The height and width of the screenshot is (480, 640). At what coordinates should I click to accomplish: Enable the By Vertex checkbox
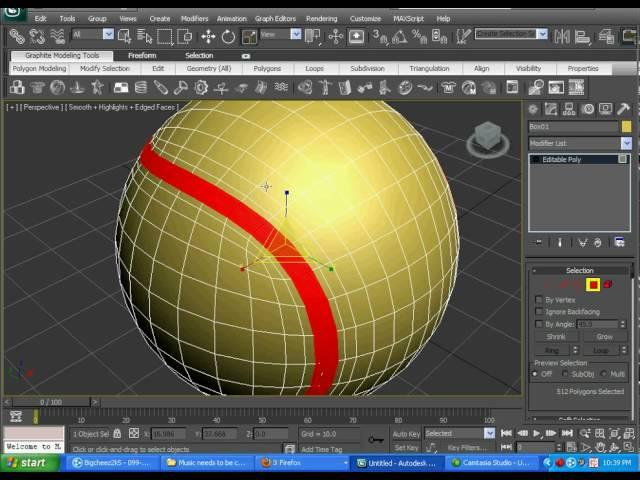point(539,300)
